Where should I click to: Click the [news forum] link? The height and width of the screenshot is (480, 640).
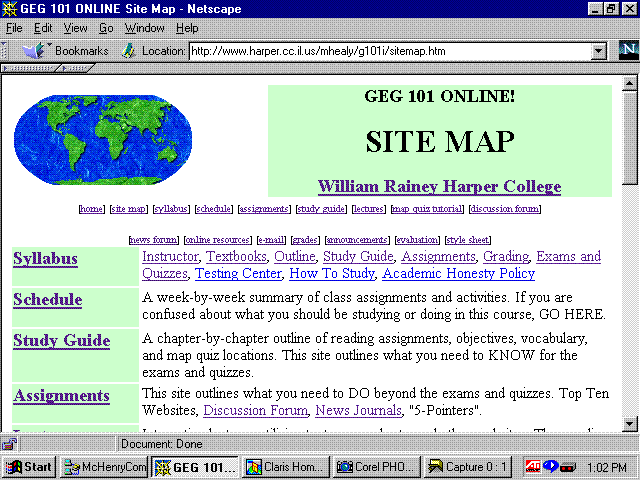153,240
